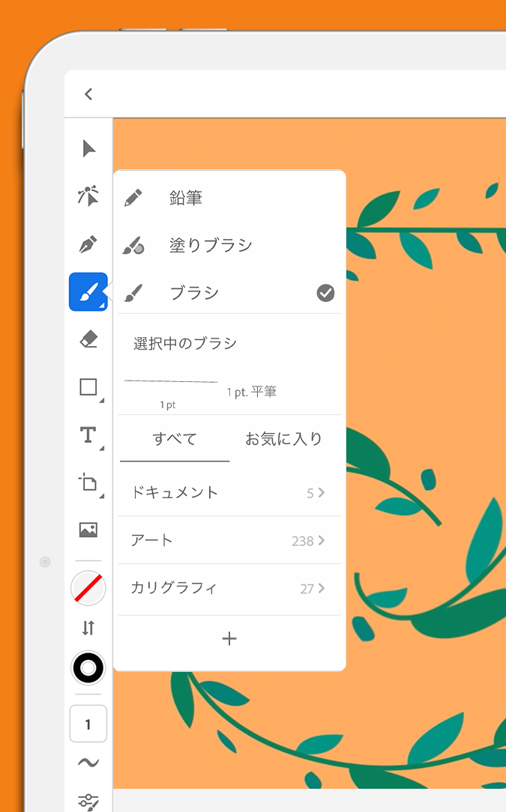Click the 1 pt size label under preview

[167, 405]
